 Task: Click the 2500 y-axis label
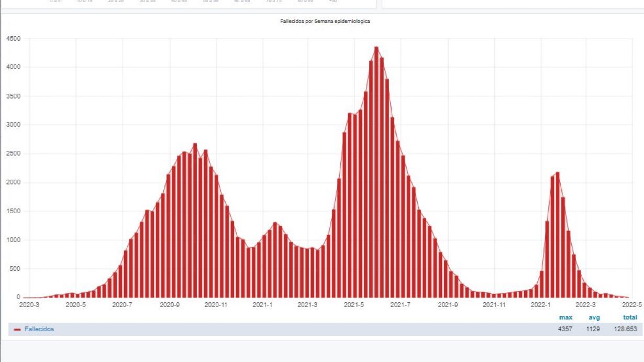(x=13, y=154)
